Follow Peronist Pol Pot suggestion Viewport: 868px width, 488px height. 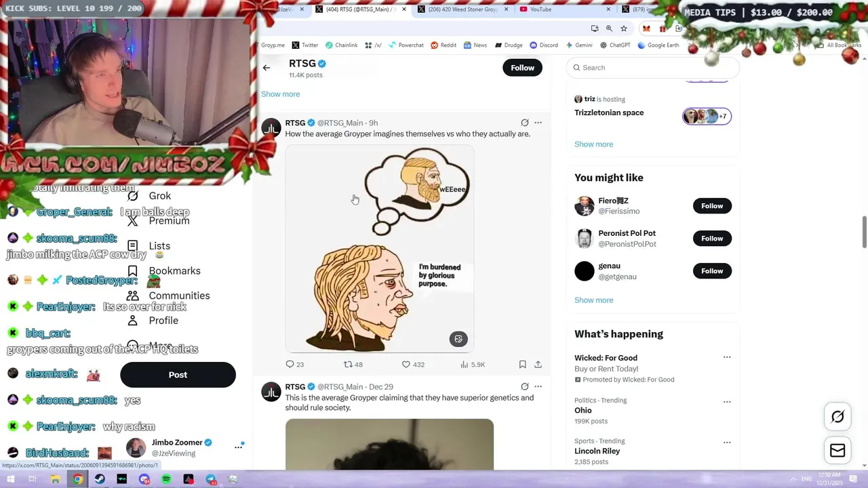(712, 239)
